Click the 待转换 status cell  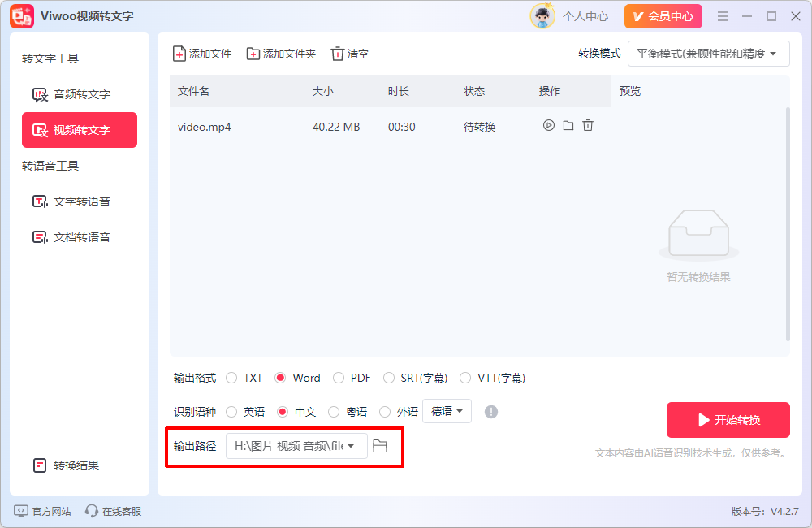coord(480,127)
